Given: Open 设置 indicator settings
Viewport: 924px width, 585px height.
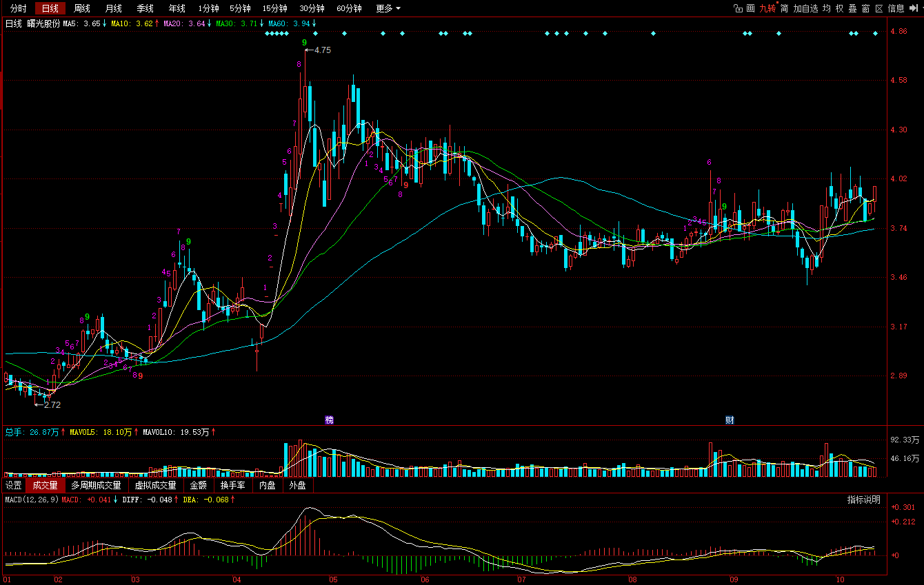Looking at the screenshot, I should tap(14, 485).
